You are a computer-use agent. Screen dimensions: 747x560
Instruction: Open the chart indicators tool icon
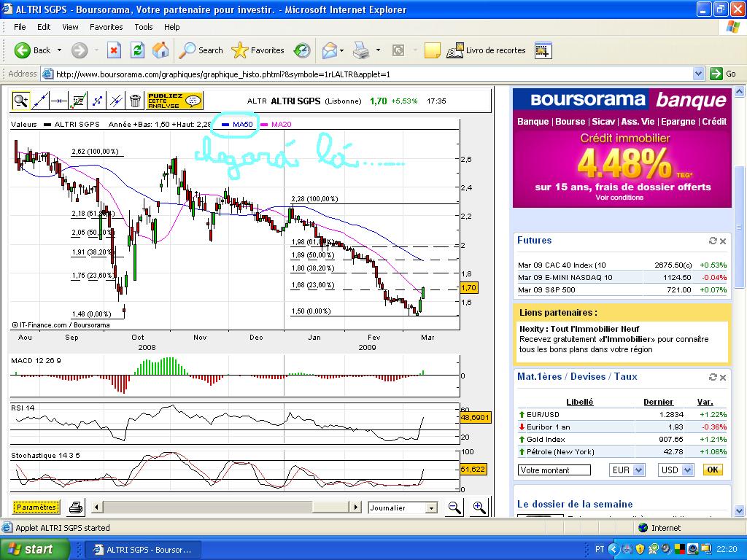78,101
